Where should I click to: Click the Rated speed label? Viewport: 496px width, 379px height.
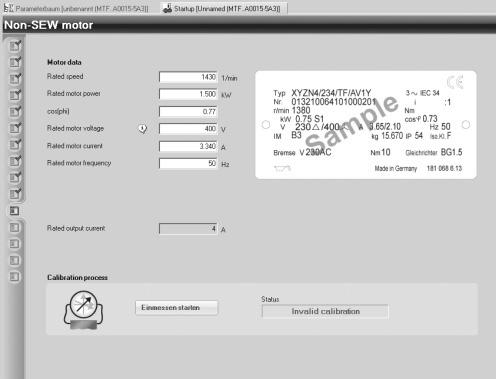(x=65, y=76)
